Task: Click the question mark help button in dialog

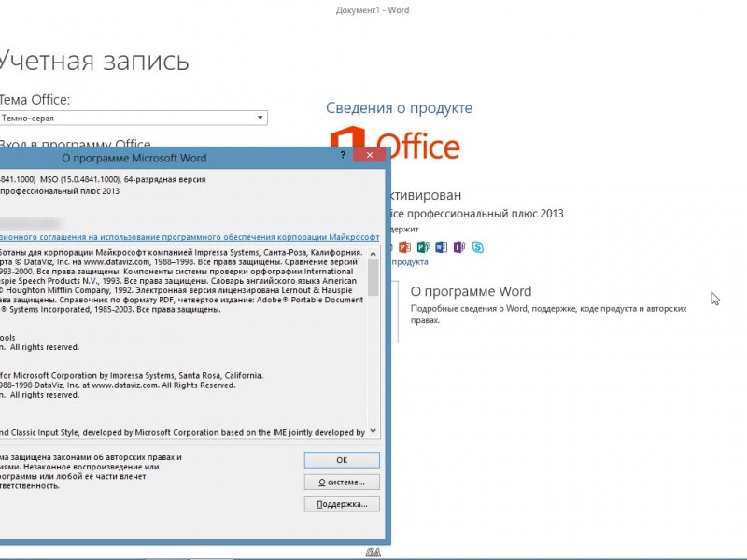Action: click(343, 155)
